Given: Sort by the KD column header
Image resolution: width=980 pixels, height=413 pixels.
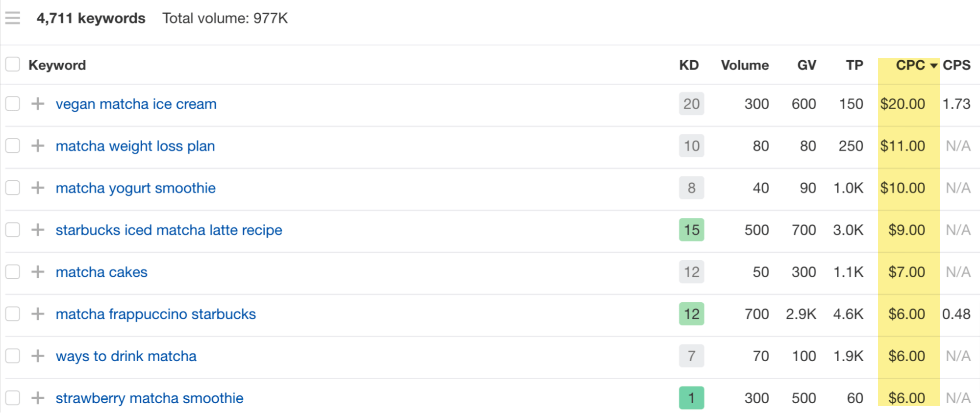Looking at the screenshot, I should (688, 65).
